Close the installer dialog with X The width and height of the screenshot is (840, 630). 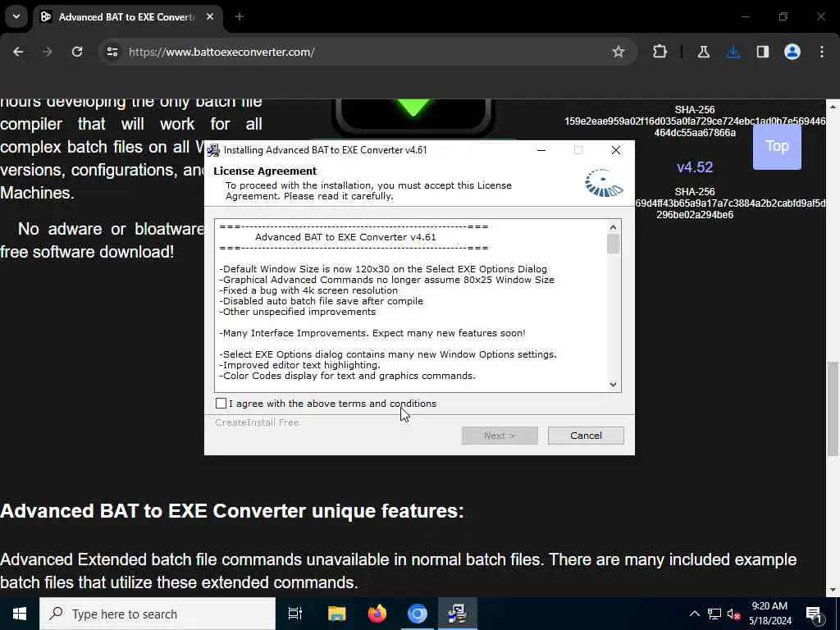point(615,150)
